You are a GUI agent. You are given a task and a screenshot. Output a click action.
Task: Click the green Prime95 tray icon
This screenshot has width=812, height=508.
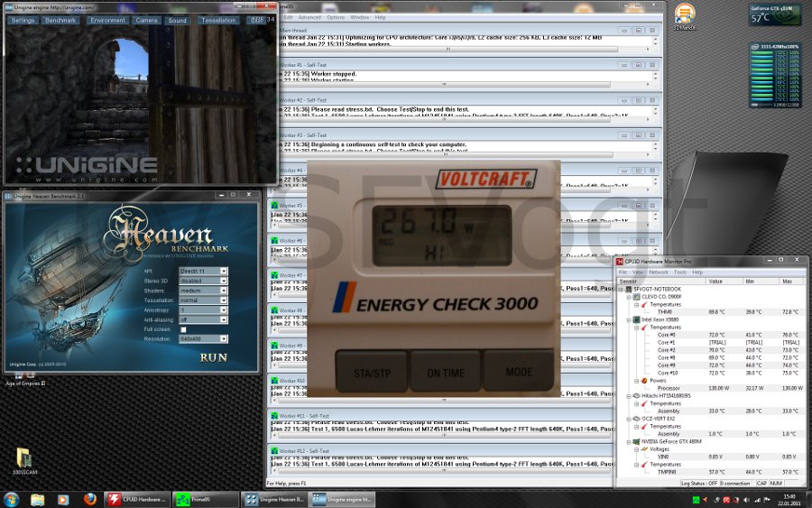[696, 500]
